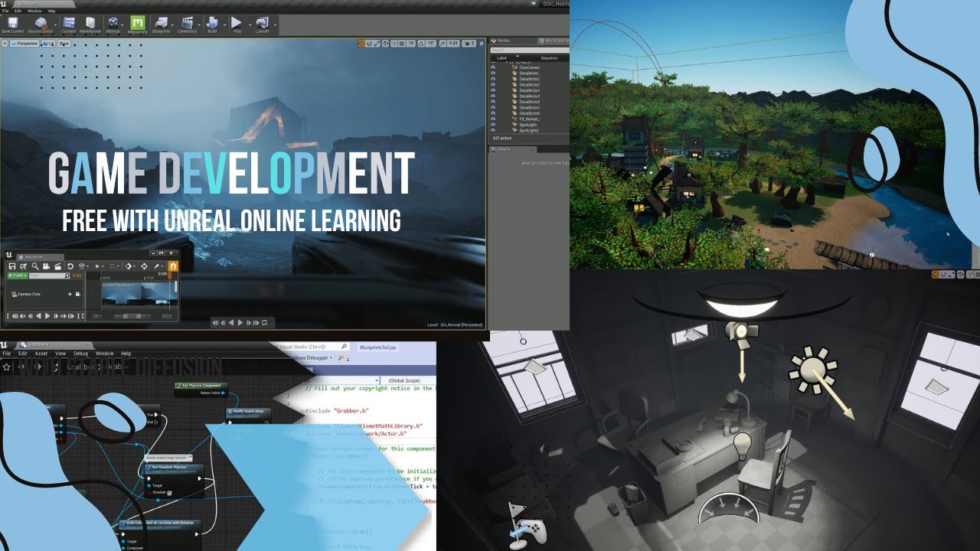
Task: Save the sequence in the Sequencer toolbar
Action: pyautogui.click(x=12, y=266)
